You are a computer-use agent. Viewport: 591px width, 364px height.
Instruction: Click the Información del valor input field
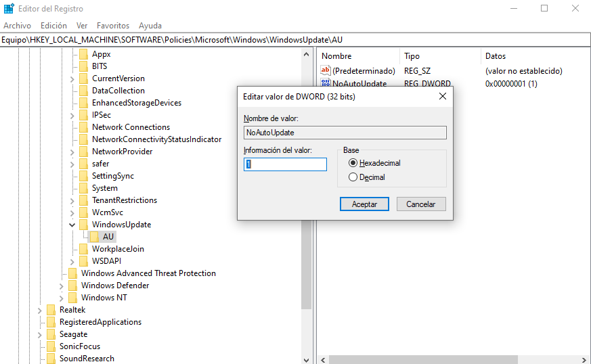coord(285,164)
